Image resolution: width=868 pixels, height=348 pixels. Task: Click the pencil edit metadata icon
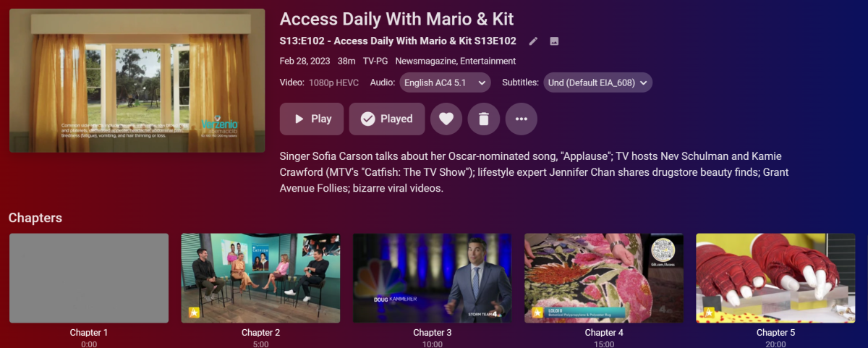tap(534, 41)
